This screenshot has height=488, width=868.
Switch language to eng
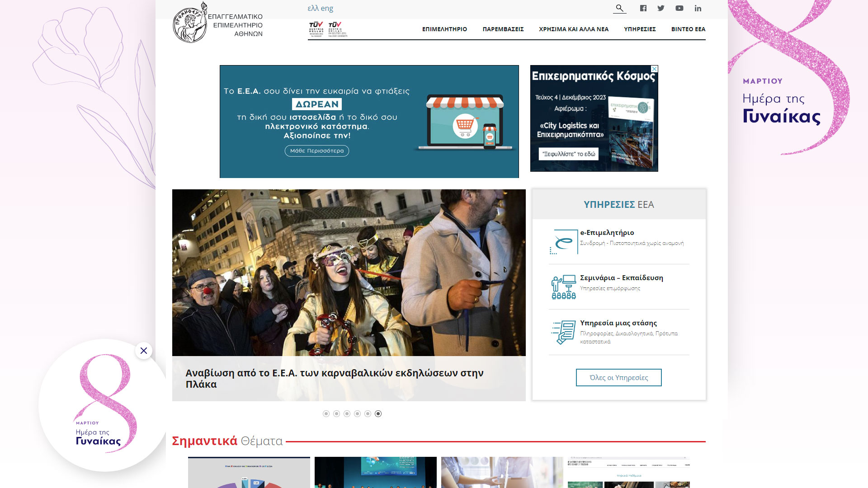[327, 8]
